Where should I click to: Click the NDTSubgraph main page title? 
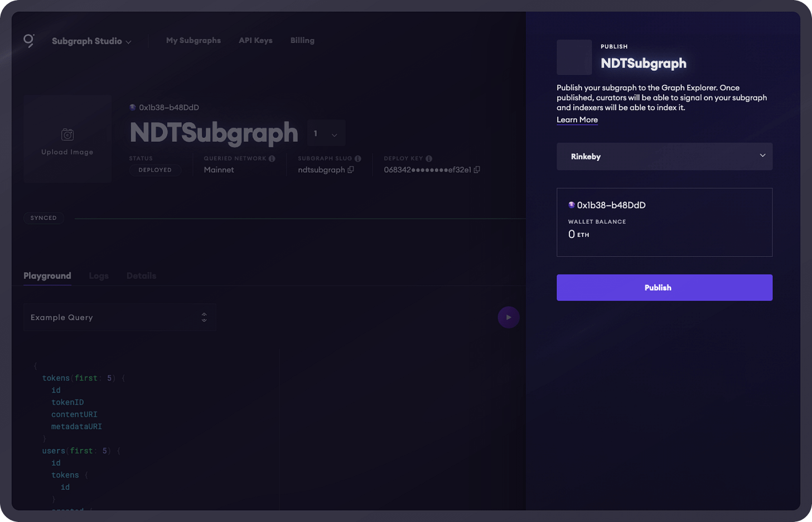point(214,133)
